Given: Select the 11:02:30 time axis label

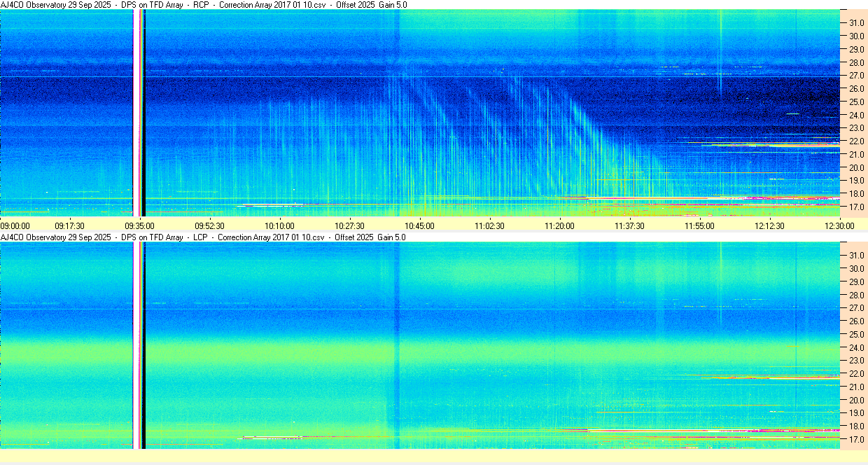Looking at the screenshot, I should [489, 225].
